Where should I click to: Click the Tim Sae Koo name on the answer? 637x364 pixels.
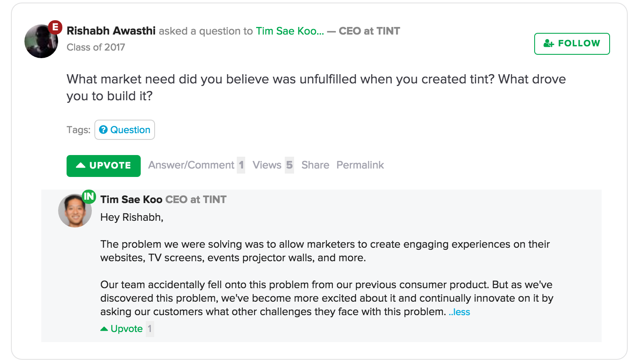coord(131,199)
